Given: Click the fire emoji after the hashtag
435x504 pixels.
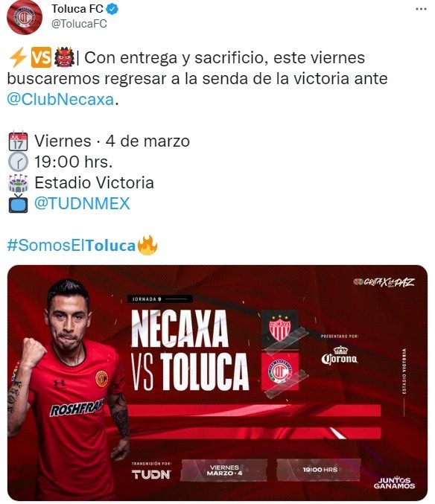Looking at the screenshot, I should pos(147,245).
